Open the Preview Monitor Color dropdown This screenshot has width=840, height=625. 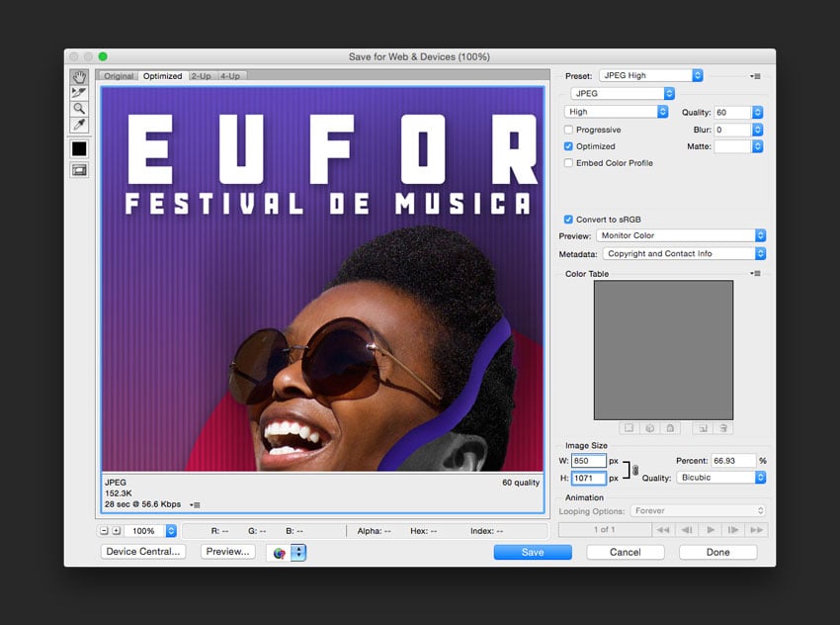[x=681, y=235]
